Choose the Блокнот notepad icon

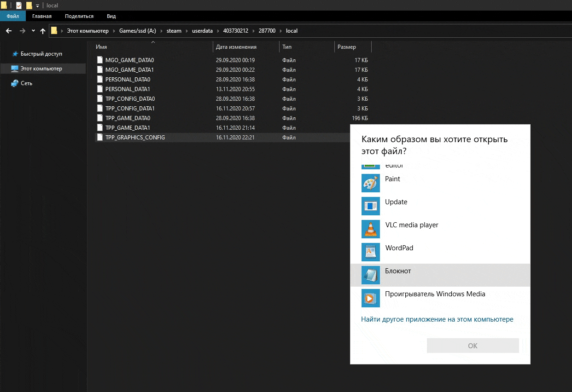pyautogui.click(x=371, y=275)
